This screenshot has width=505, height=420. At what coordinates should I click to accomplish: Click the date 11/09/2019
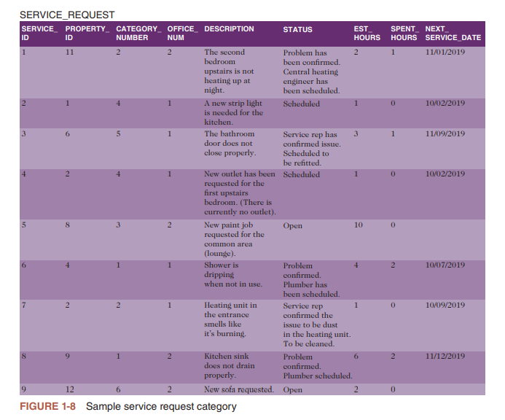445,133
